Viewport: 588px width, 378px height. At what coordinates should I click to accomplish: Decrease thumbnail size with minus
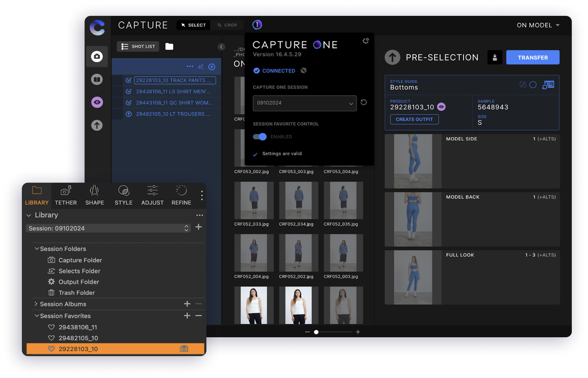(307, 332)
